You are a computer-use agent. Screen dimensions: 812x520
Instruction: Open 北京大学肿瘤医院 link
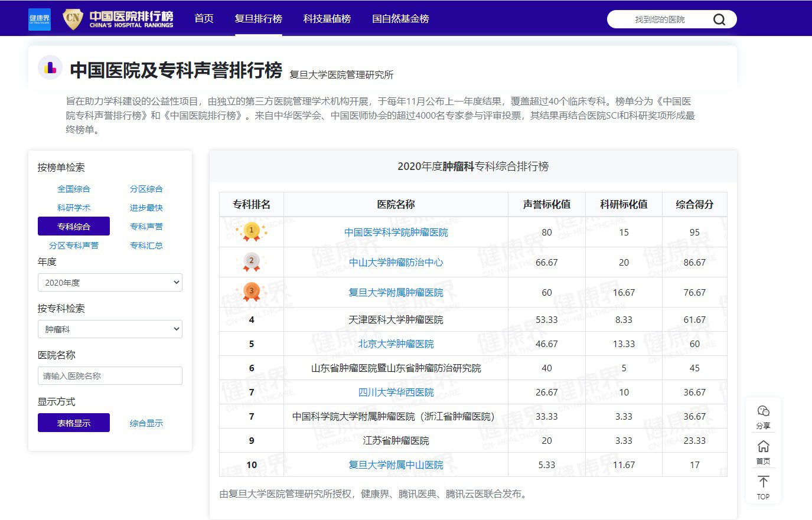(x=396, y=344)
